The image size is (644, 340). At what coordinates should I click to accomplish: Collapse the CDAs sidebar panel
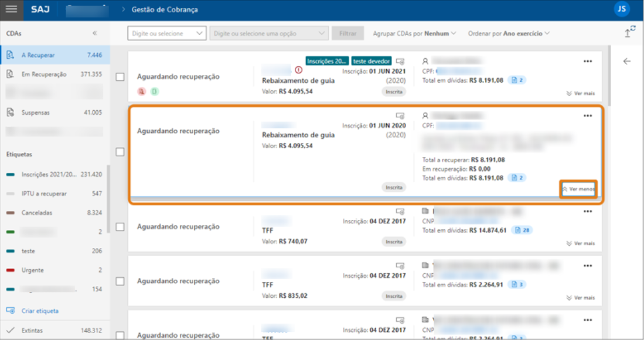[95, 33]
